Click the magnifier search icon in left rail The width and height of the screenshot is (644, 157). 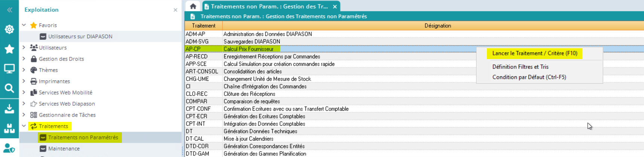coord(9,88)
